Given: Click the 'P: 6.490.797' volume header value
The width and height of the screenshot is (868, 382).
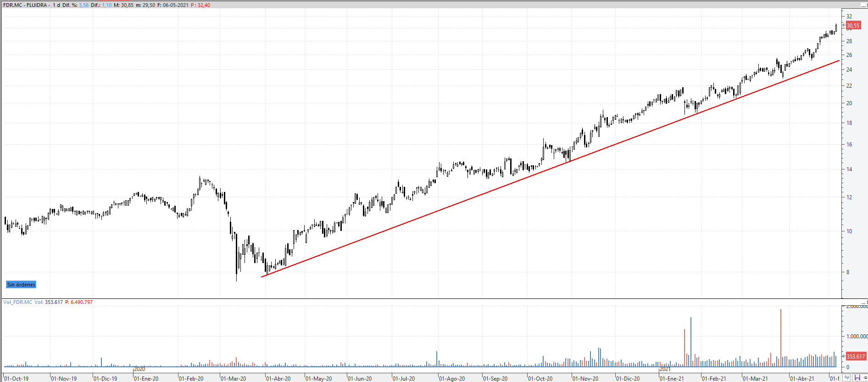Looking at the screenshot, I should pos(79,302).
